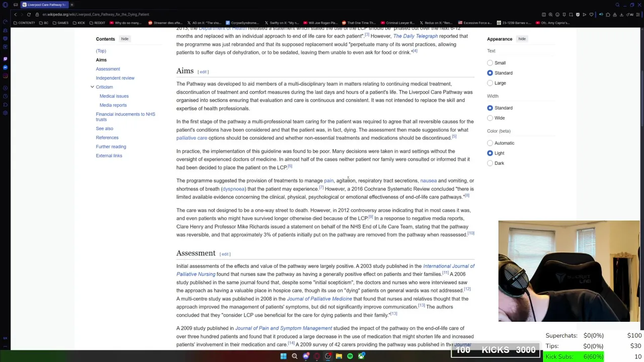Hide the Contents sidebar
The width and height of the screenshot is (644, 362).
point(125,39)
